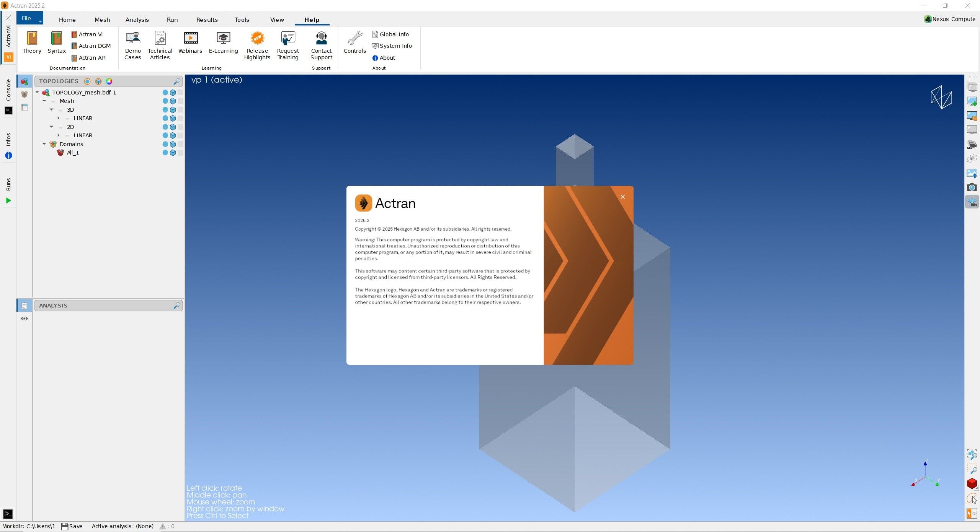The width and height of the screenshot is (980, 532).
Task: Open the Webinars film icon
Action: click(190, 39)
